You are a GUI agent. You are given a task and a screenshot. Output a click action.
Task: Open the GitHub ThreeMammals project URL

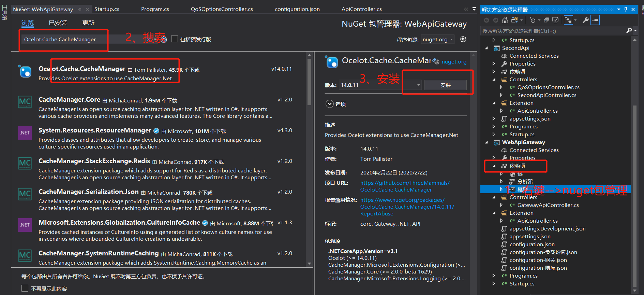point(405,186)
